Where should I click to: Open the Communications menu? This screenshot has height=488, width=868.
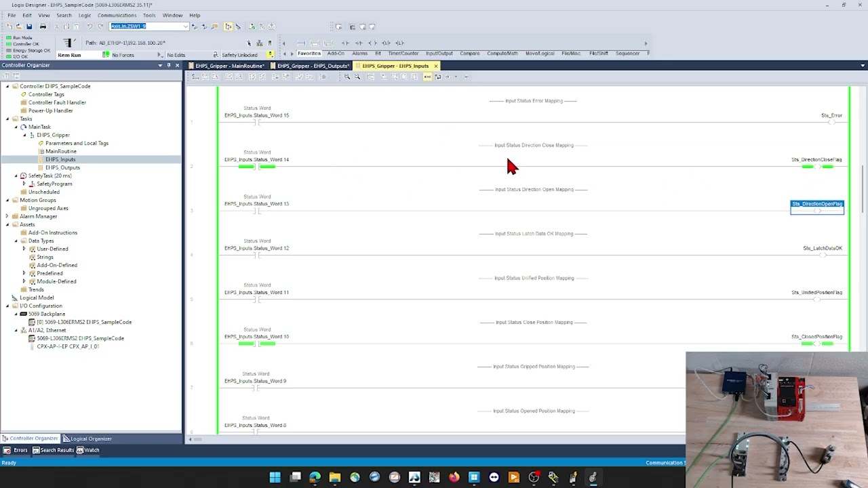[117, 15]
